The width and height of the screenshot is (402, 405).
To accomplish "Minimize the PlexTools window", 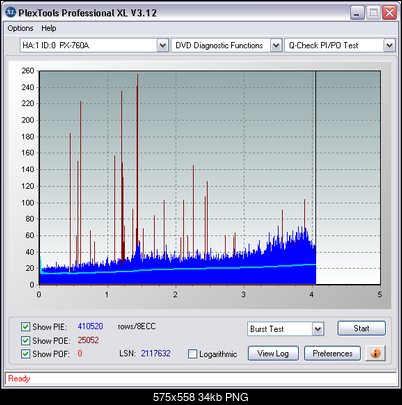I will point(357,13).
